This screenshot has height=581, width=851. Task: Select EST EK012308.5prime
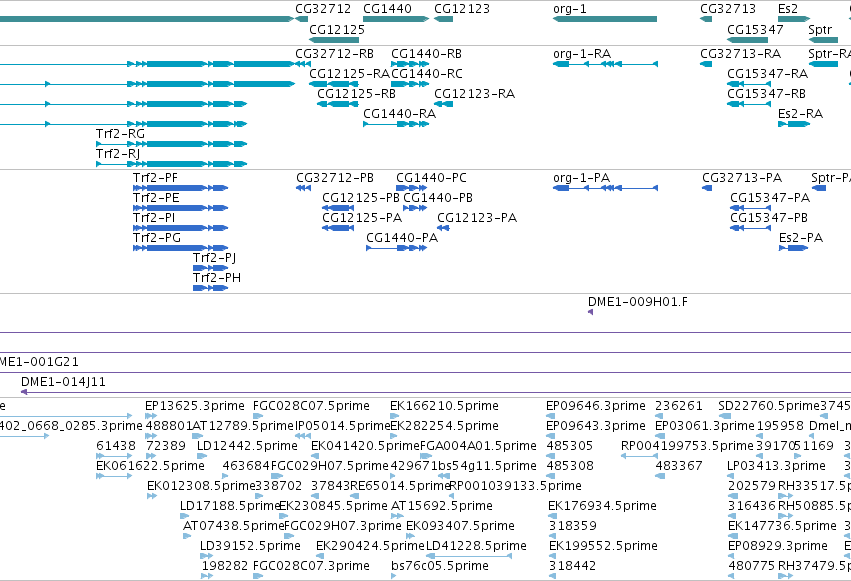(152, 496)
